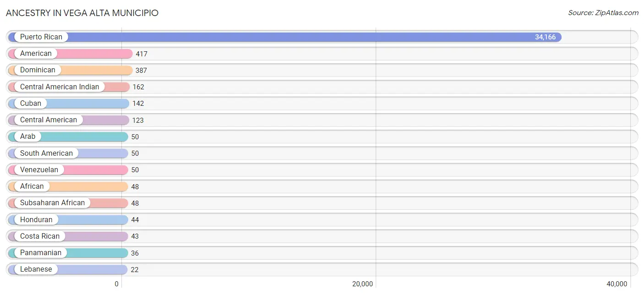Select the South American label

click(46, 153)
